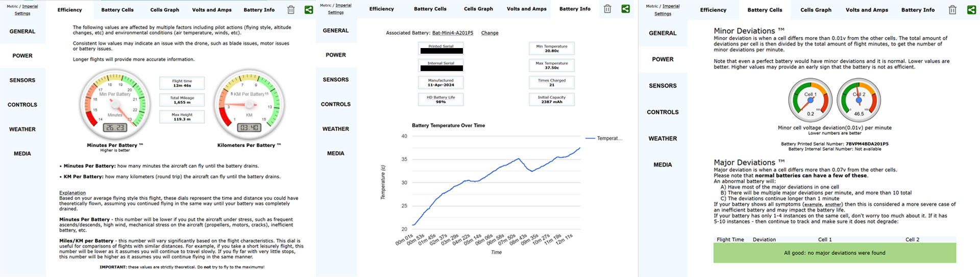Screen dimensions: 980x277
Task: Open GENERAL sidebar section in Efficiency panel
Action: tap(22, 31)
